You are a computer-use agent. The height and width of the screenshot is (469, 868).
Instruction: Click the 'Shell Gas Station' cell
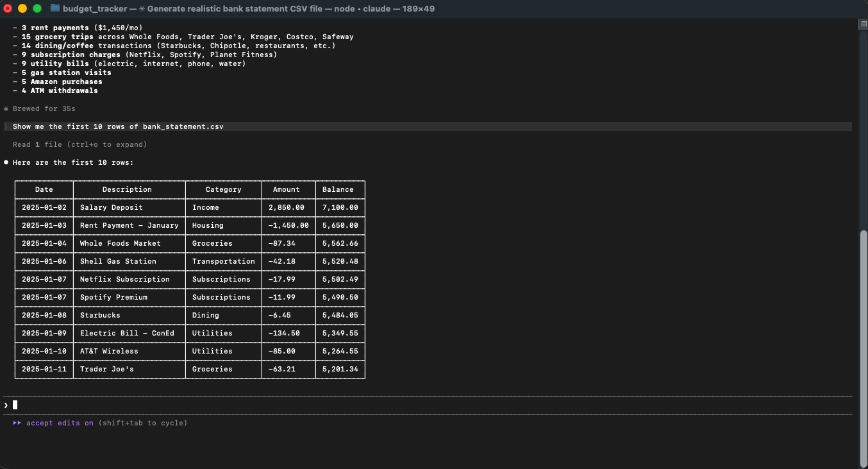tap(118, 261)
